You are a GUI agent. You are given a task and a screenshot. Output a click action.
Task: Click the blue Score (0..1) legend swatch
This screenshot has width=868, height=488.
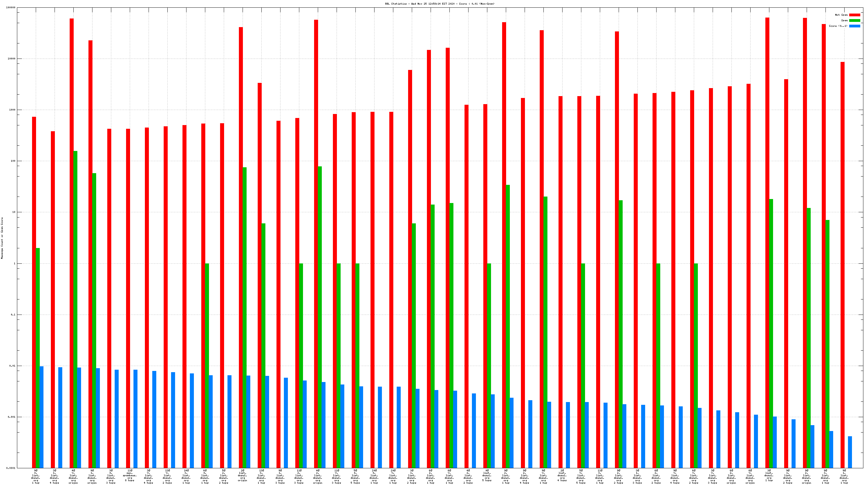pos(854,26)
